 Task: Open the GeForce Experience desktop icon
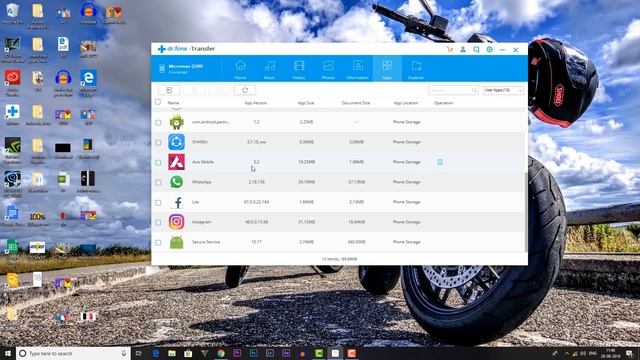coord(13,150)
